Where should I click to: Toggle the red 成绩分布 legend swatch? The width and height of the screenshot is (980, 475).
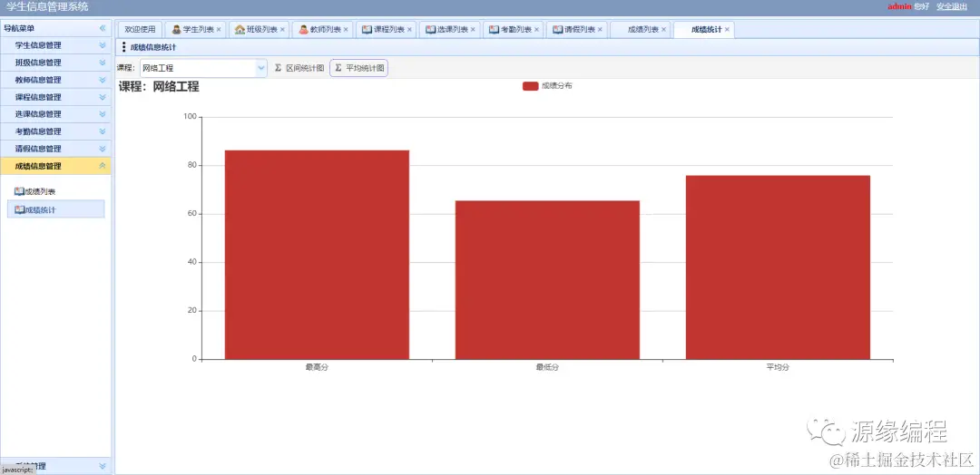531,86
